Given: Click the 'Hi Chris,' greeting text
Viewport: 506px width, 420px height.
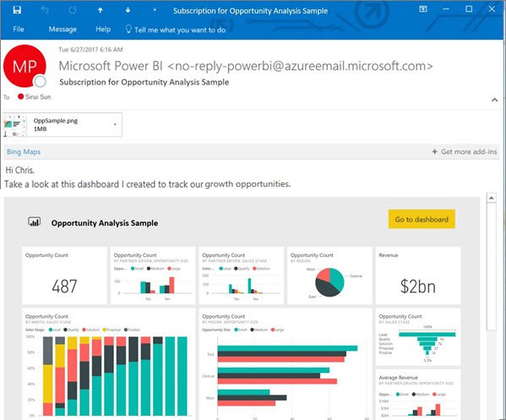Looking at the screenshot, I should tap(19, 170).
